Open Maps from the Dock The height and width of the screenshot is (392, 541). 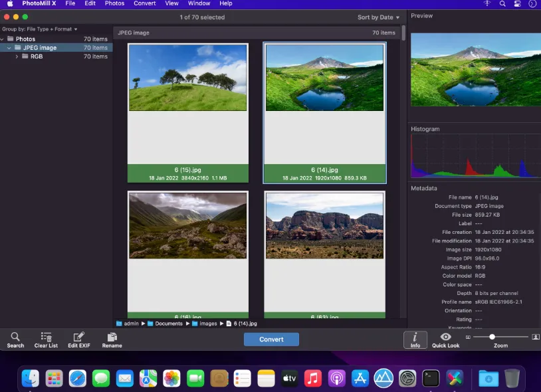click(x=148, y=378)
